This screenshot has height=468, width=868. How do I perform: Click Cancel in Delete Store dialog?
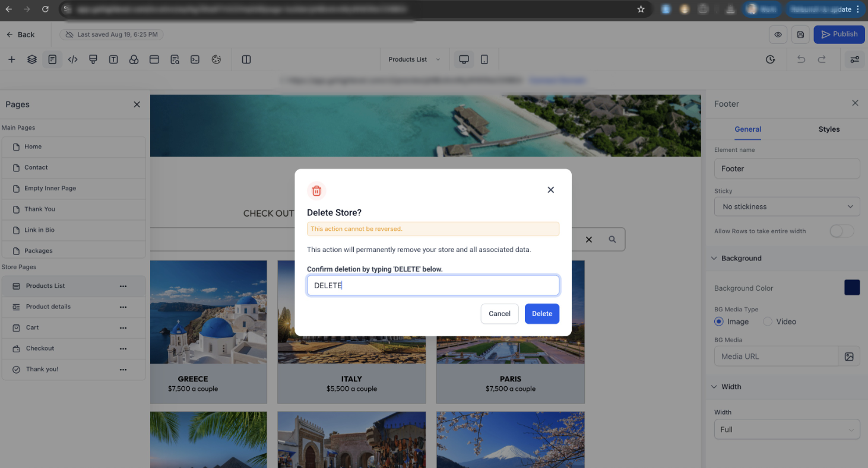click(499, 314)
